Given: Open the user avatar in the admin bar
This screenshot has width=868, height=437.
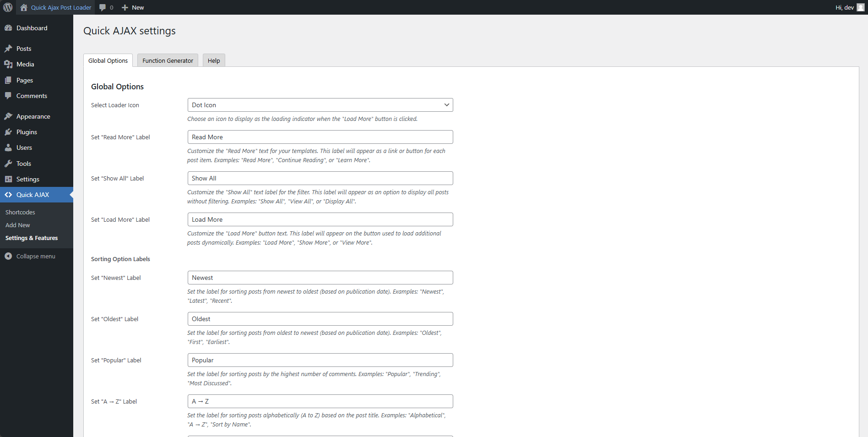Looking at the screenshot, I should coord(861,7).
